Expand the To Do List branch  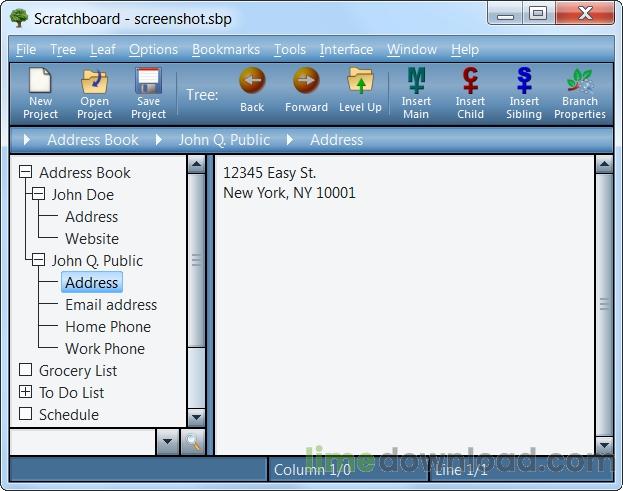click(x=26, y=393)
